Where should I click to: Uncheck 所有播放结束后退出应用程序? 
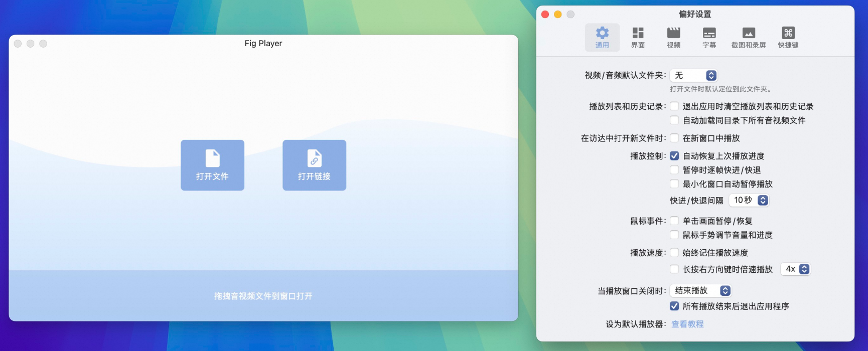(x=675, y=306)
